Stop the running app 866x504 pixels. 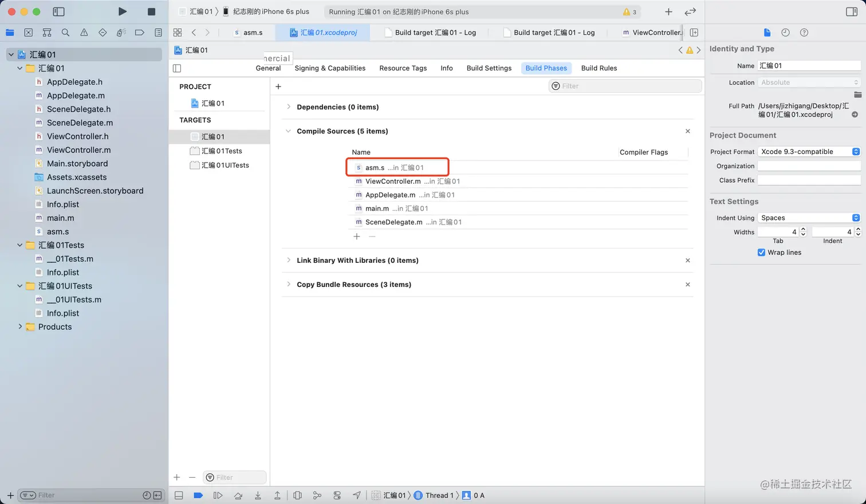click(151, 11)
